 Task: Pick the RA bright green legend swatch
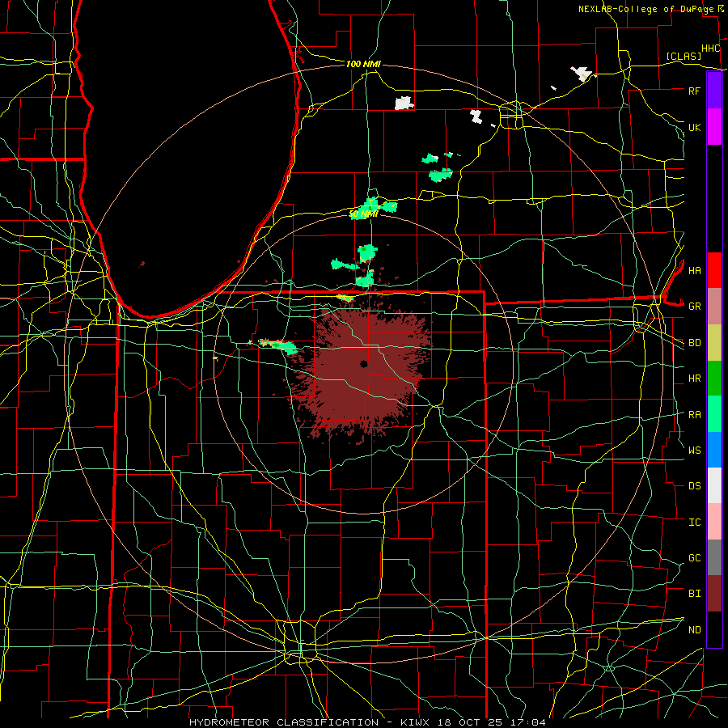click(x=714, y=414)
